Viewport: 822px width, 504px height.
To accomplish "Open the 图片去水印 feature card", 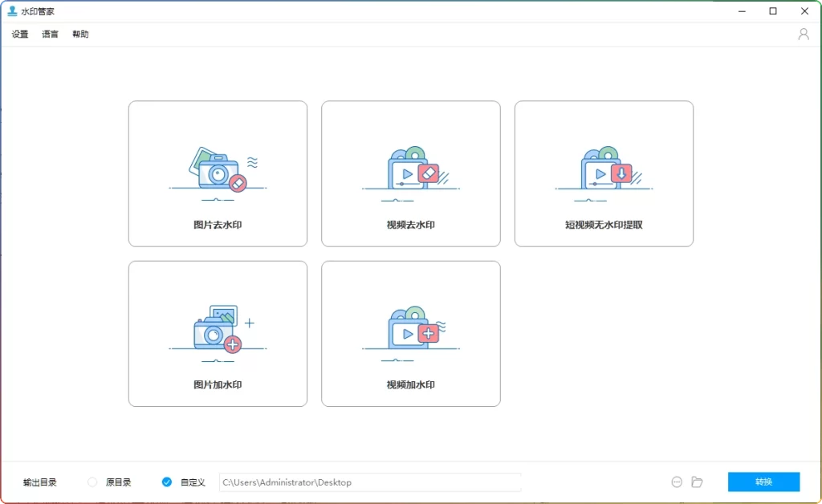I will (x=218, y=173).
